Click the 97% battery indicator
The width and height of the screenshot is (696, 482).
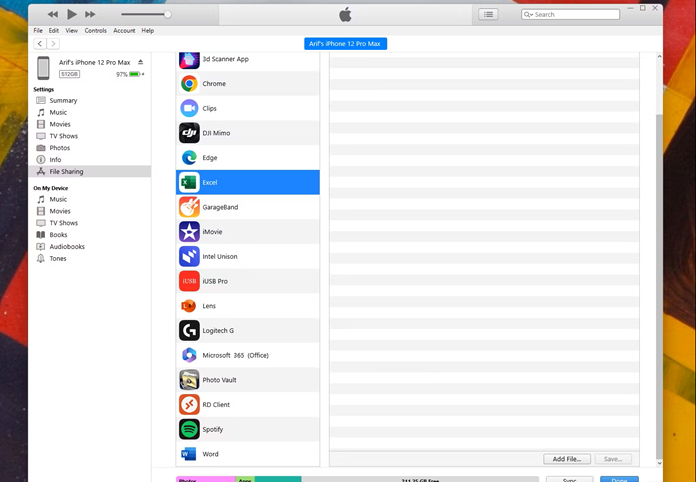[x=130, y=74]
